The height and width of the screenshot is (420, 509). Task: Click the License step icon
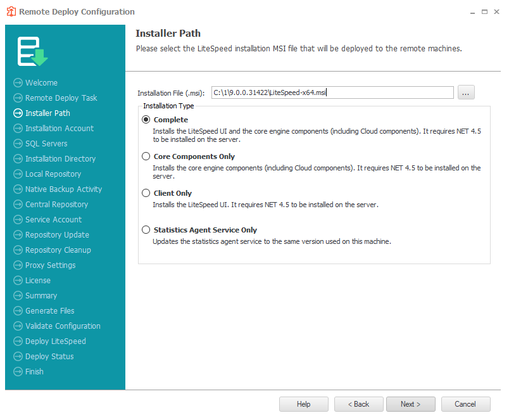[18, 281]
